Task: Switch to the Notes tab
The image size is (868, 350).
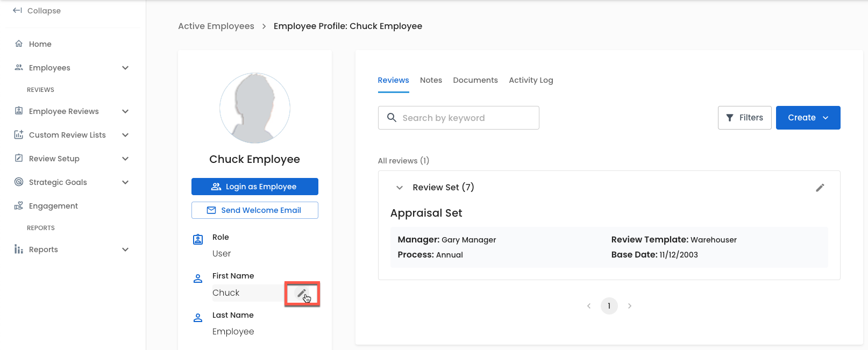Action: click(431, 80)
